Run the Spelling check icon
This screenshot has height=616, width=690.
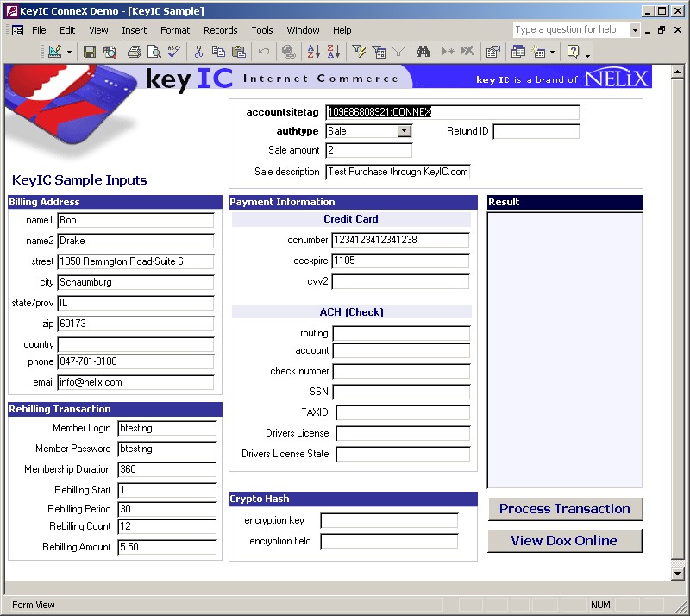(x=173, y=52)
